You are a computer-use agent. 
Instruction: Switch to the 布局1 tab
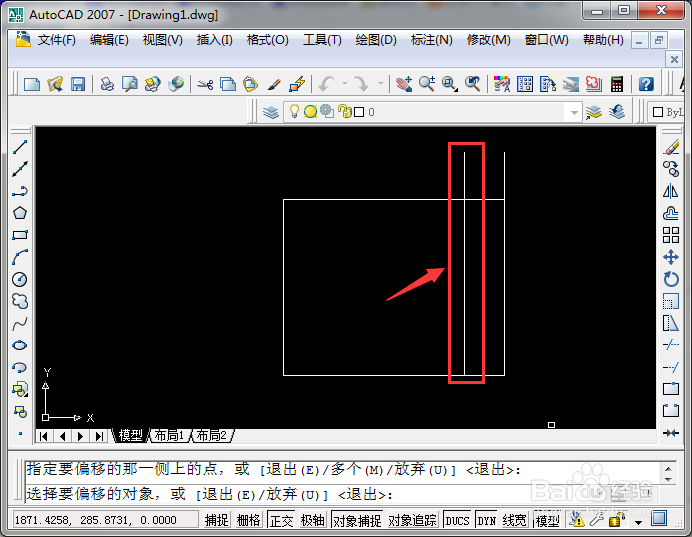click(x=169, y=436)
